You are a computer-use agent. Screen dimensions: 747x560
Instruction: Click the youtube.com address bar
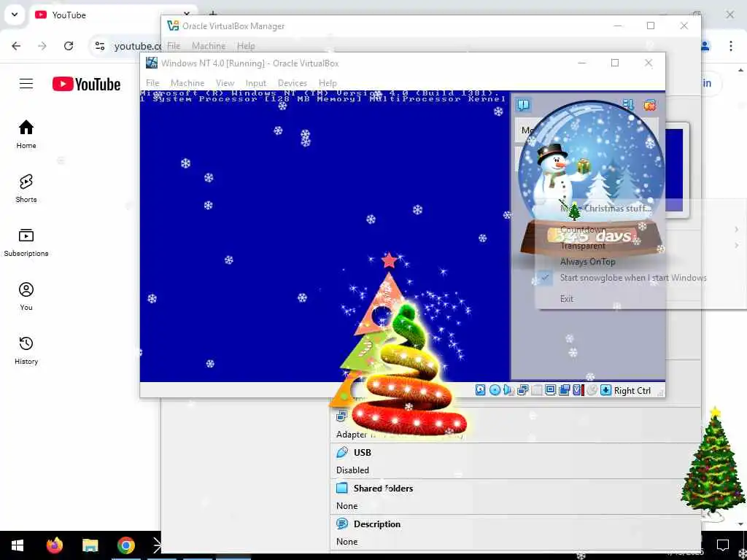(138, 46)
